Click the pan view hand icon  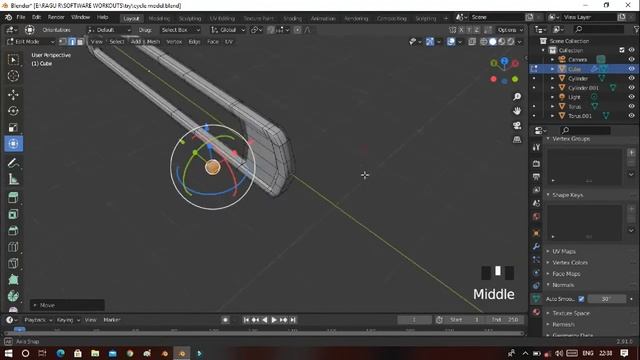(517, 111)
